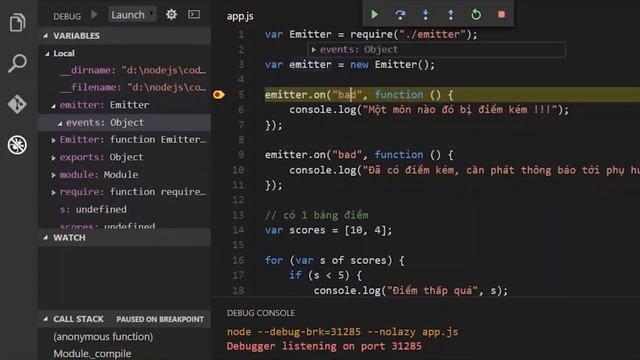This screenshot has height=360, width=640.
Task: Collapse events: Object node
Action: [x=60, y=123]
